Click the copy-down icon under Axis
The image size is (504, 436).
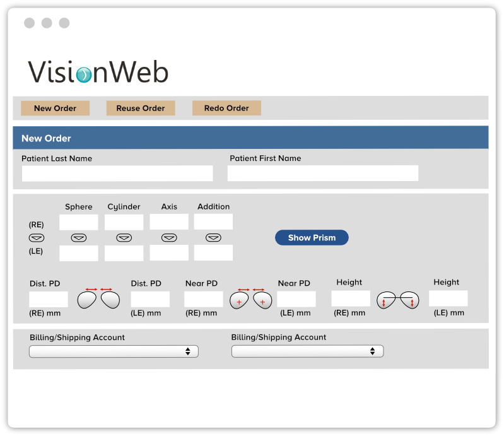pos(168,238)
